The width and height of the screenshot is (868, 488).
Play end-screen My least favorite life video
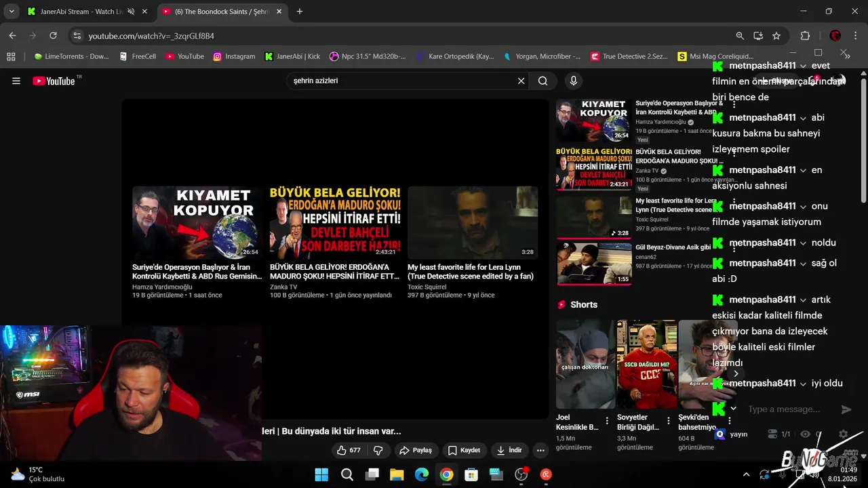coord(473,223)
